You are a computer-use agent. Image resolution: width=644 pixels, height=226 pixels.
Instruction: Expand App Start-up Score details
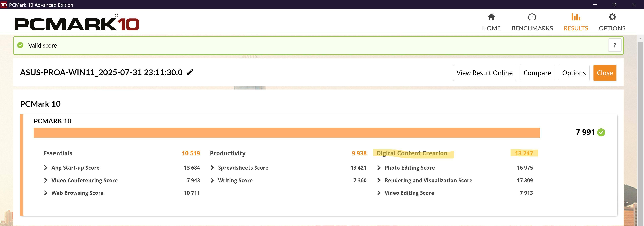pyautogui.click(x=46, y=168)
